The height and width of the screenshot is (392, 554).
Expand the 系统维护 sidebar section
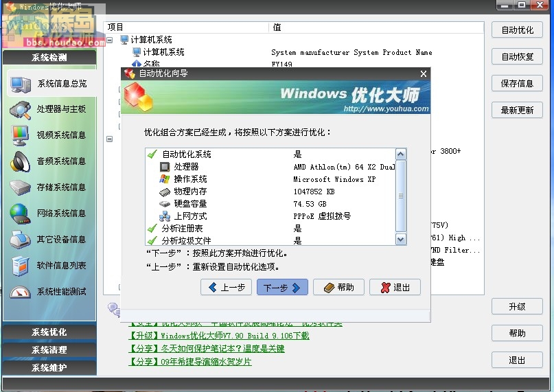(49, 367)
